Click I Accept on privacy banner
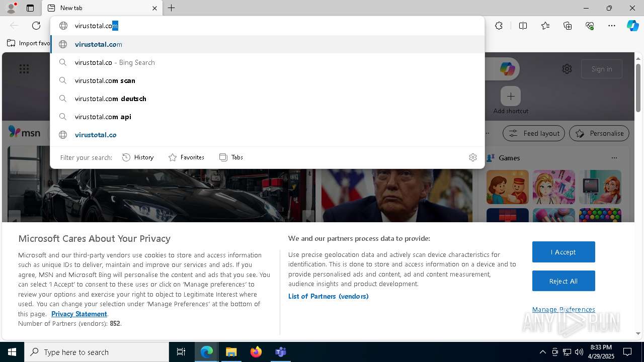 [x=563, y=252]
